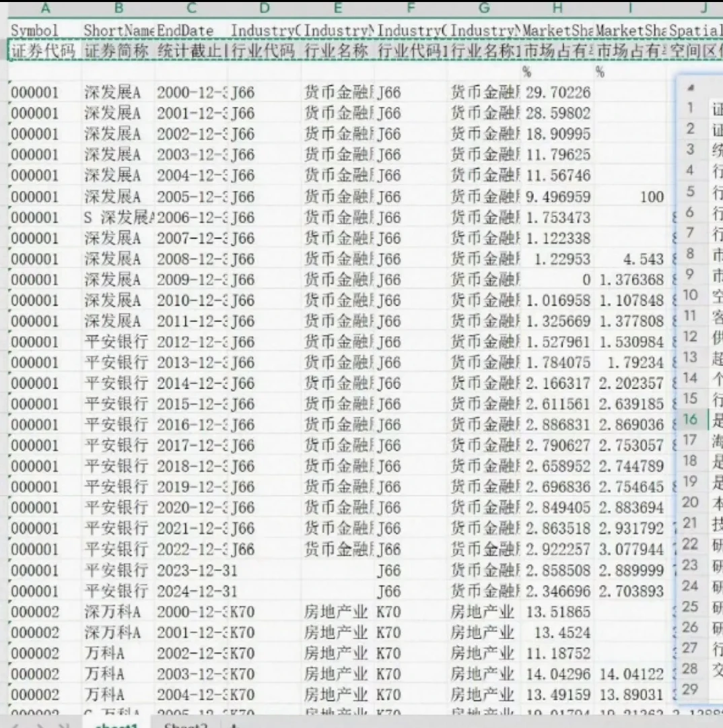Click market share value 1.122338
This screenshot has width=723, height=728.
(x=558, y=238)
